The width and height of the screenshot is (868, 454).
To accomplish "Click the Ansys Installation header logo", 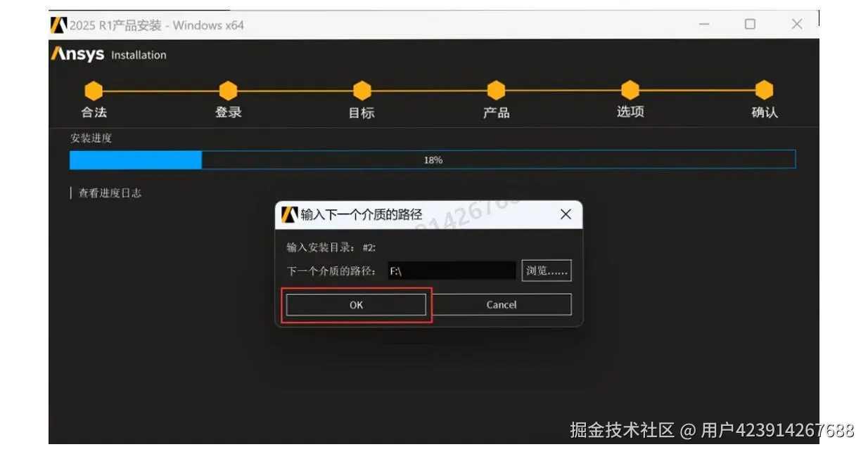I will 76,53.
